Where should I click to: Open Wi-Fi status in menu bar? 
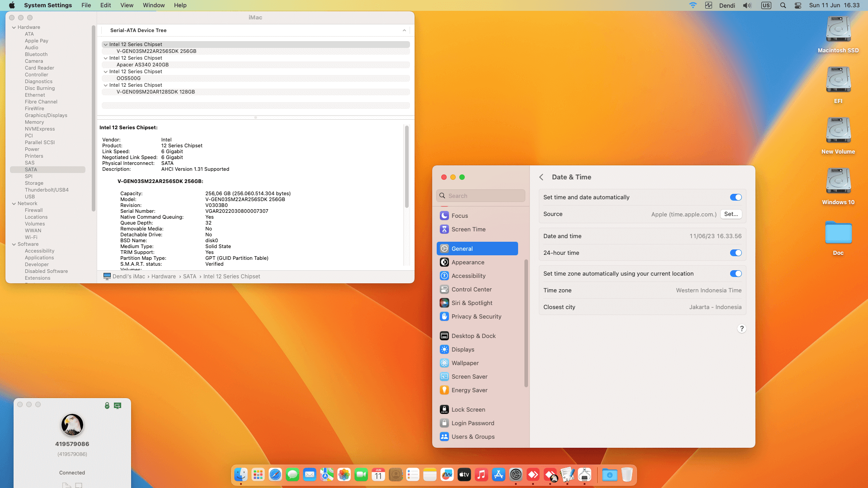tap(693, 5)
